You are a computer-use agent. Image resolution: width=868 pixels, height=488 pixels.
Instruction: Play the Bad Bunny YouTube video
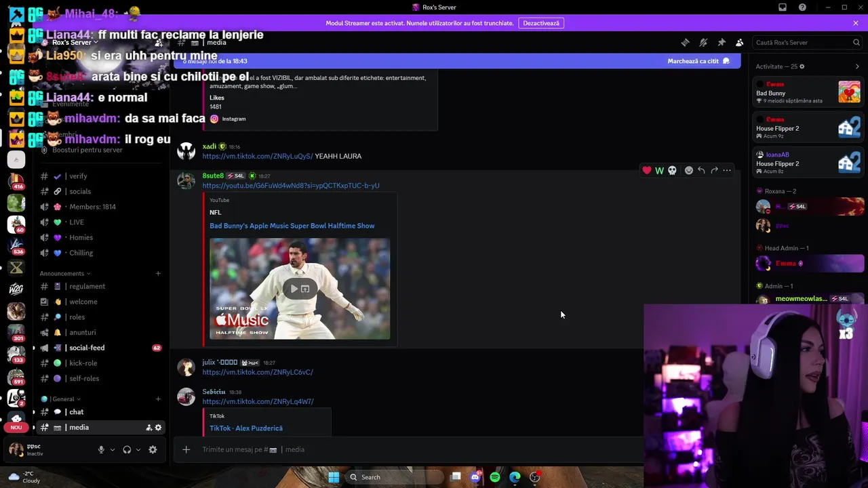point(294,289)
